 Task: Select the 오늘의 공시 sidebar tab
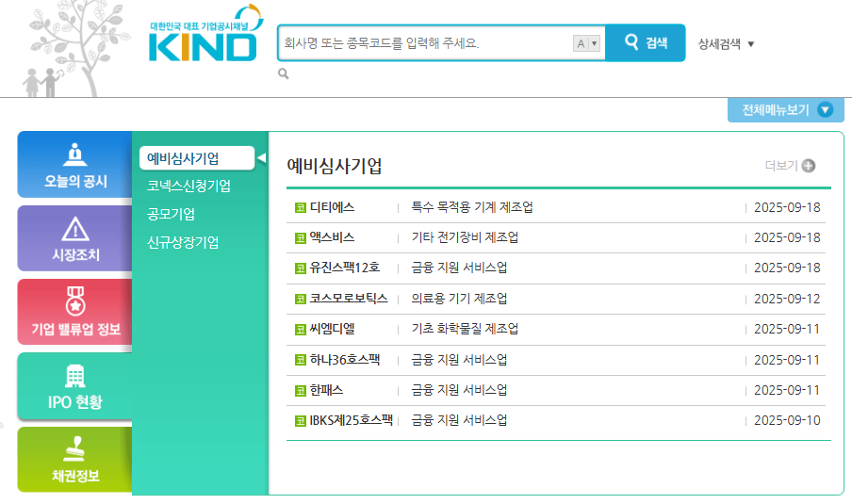(x=75, y=165)
